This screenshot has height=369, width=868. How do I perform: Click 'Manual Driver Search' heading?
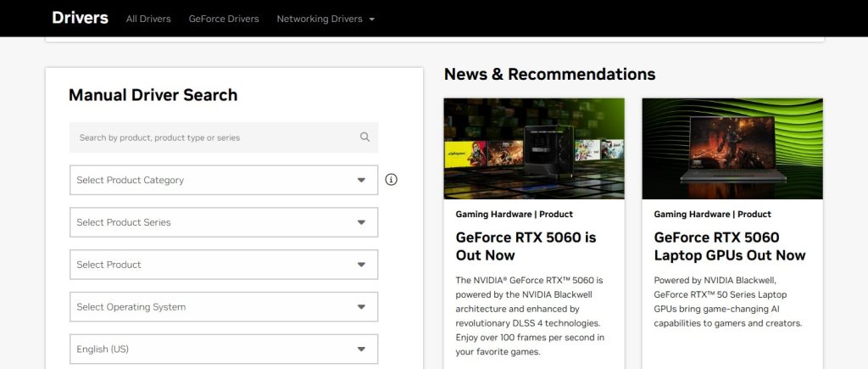(153, 95)
